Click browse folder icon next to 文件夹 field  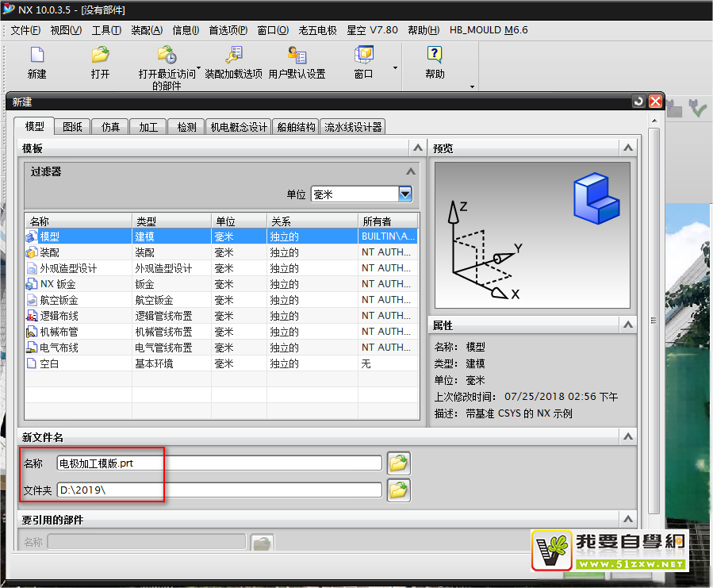(x=398, y=490)
